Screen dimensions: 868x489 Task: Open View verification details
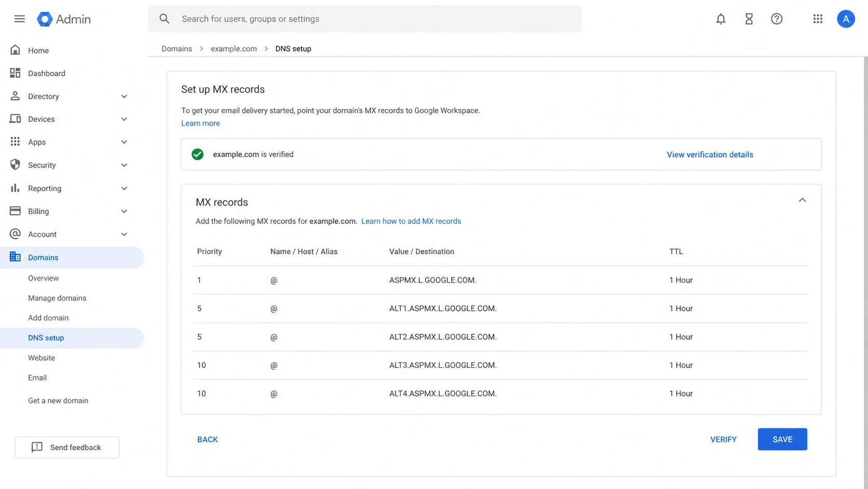(710, 154)
